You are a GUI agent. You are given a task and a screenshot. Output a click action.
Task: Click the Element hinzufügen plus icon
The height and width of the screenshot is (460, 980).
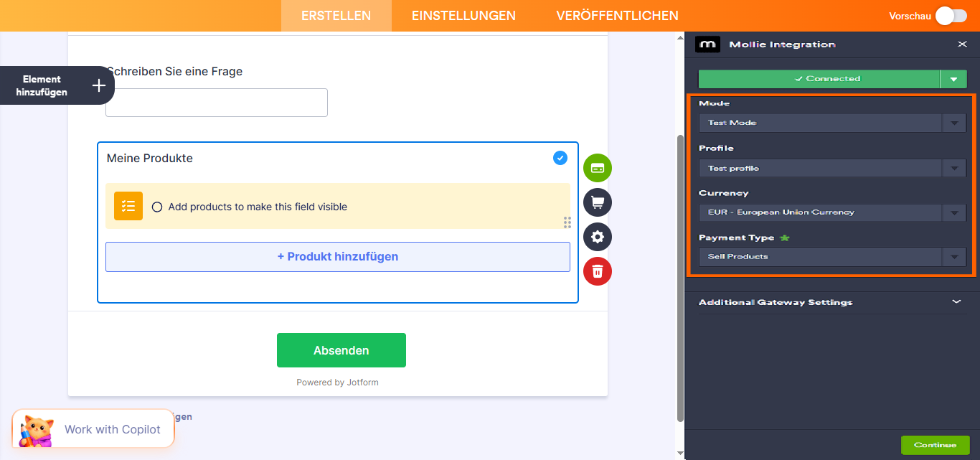point(98,85)
